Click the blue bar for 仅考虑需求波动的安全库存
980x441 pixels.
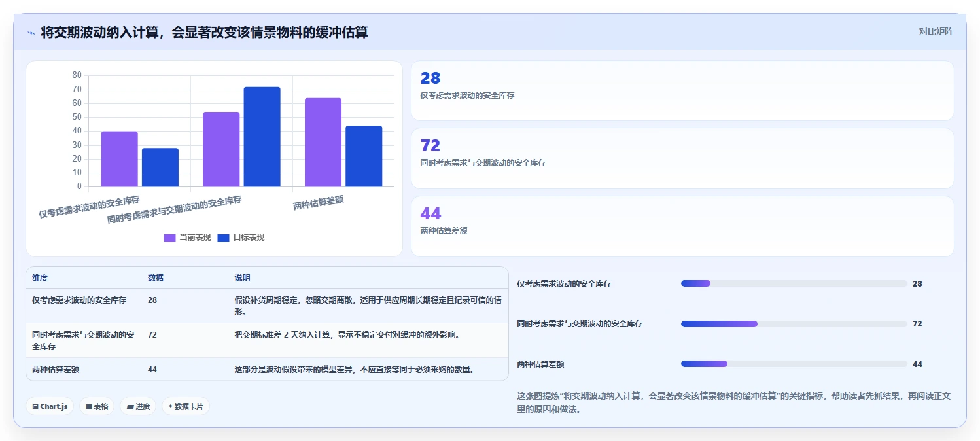pos(160,168)
